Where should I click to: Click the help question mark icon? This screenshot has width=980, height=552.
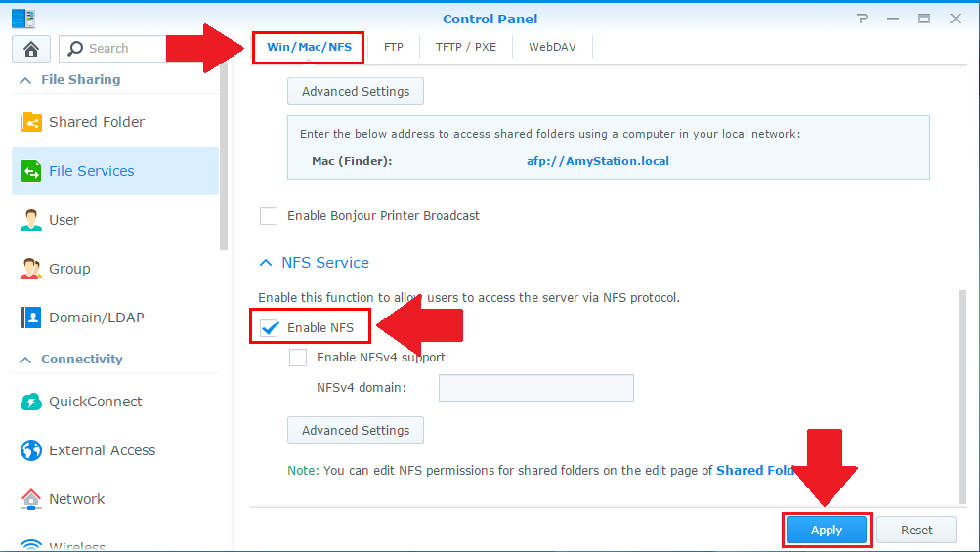coord(863,19)
